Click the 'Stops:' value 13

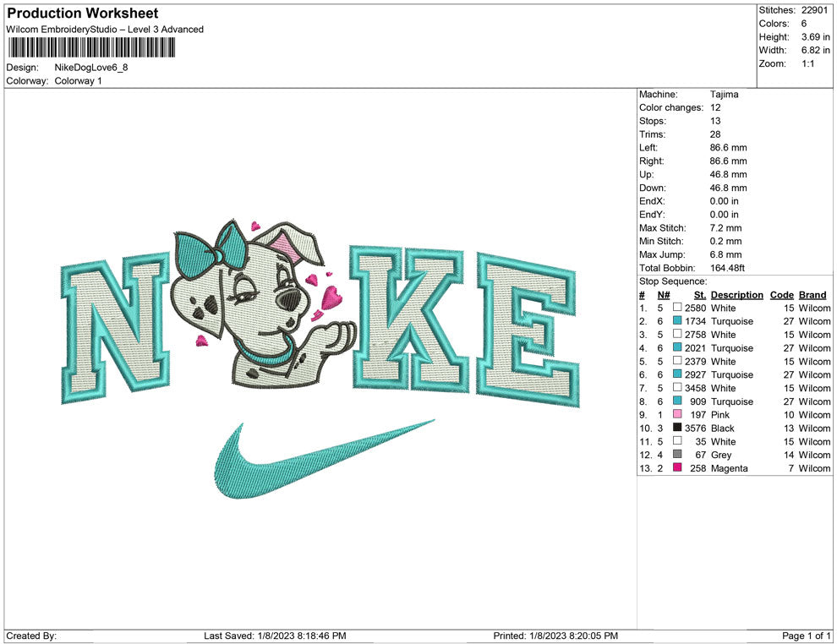715,121
